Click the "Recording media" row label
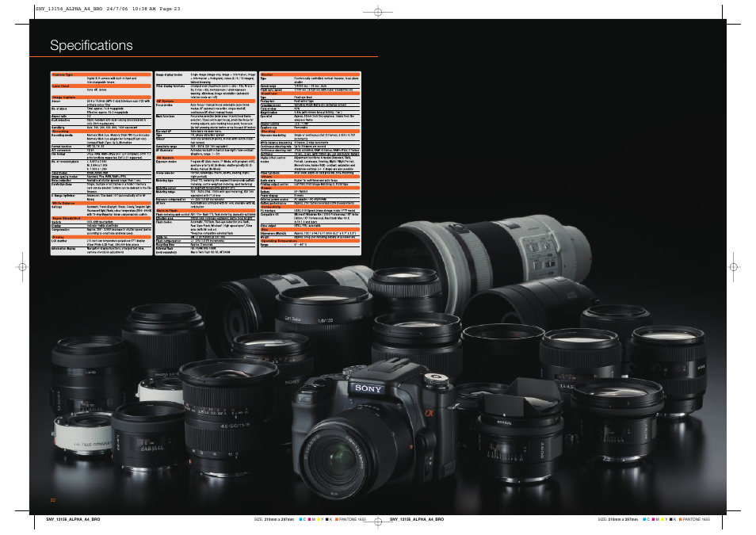 click(x=62, y=135)
